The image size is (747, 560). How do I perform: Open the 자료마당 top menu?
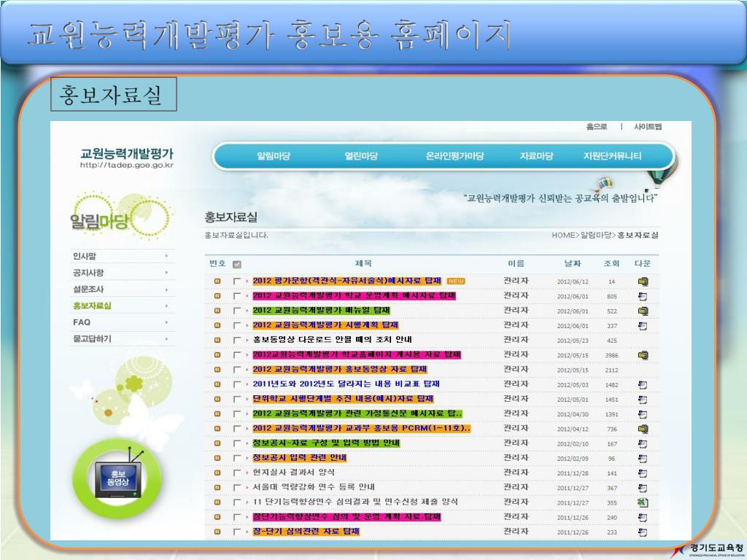tap(536, 156)
